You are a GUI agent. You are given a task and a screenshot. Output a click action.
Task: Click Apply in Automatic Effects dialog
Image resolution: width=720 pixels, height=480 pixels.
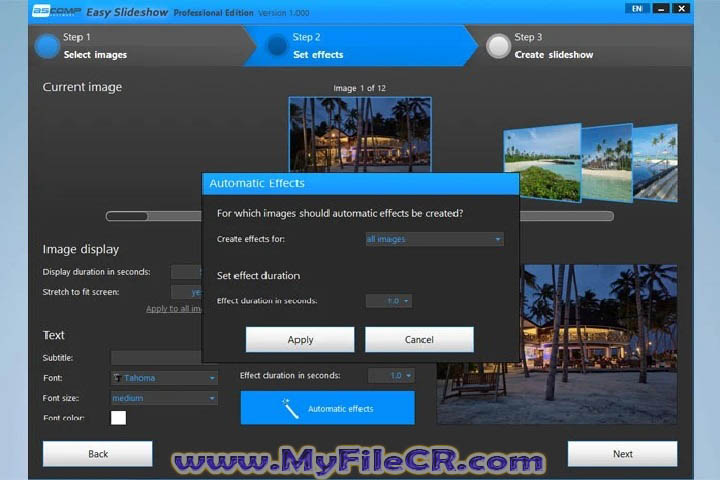(x=300, y=339)
